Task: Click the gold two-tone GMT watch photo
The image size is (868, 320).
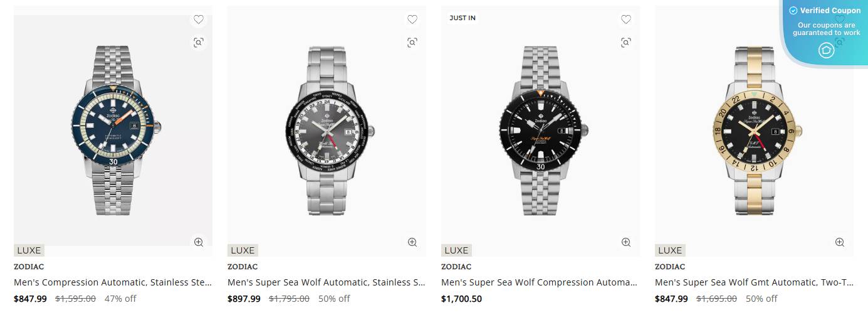Action: (x=754, y=132)
